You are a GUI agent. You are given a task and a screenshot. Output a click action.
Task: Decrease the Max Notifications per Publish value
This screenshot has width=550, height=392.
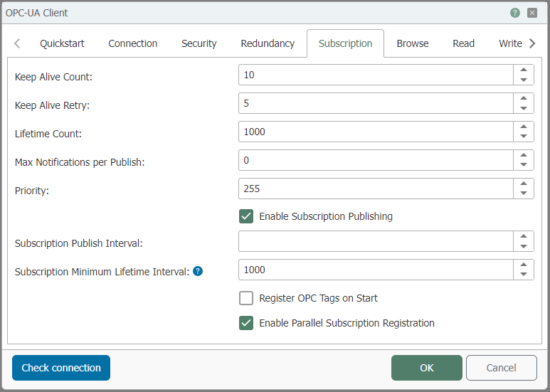(524, 165)
